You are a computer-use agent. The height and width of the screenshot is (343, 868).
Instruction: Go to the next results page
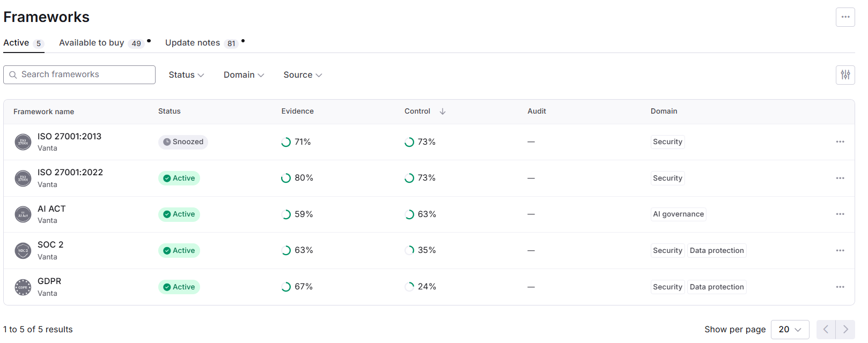click(x=845, y=330)
